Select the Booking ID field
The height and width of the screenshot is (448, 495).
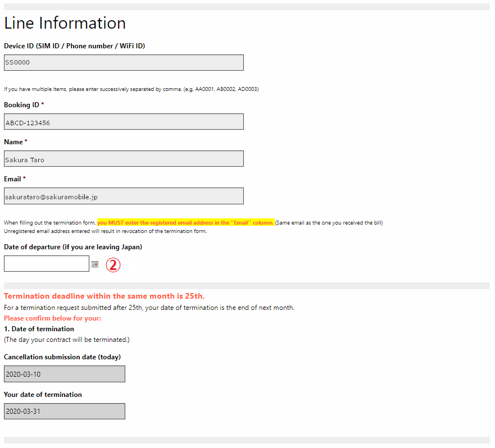pos(124,121)
